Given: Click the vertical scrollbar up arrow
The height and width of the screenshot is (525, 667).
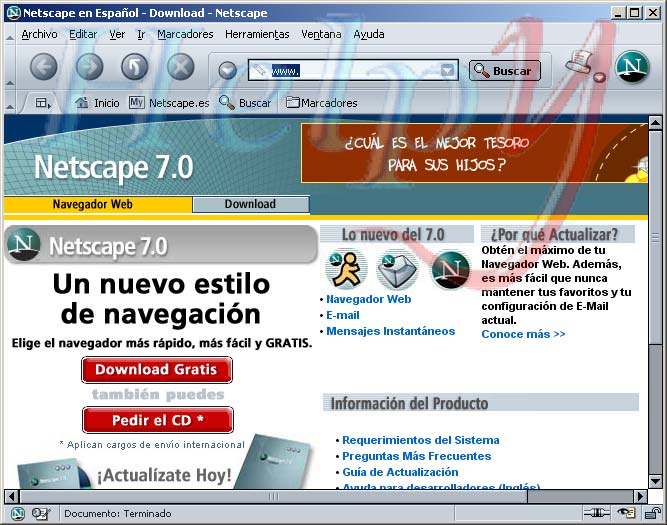Looking at the screenshot, I should click(655, 123).
